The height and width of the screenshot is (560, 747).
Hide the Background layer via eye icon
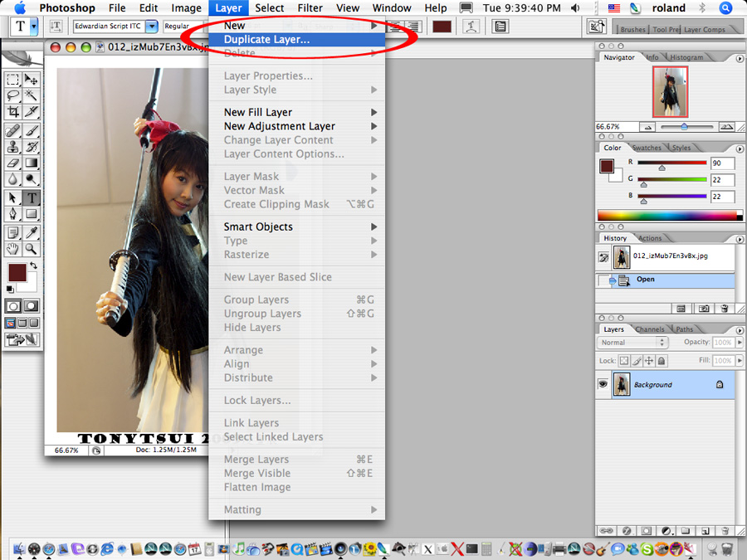pos(603,384)
